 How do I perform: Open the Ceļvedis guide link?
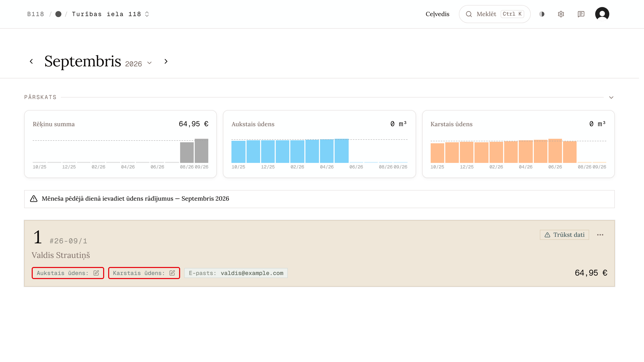tap(437, 14)
